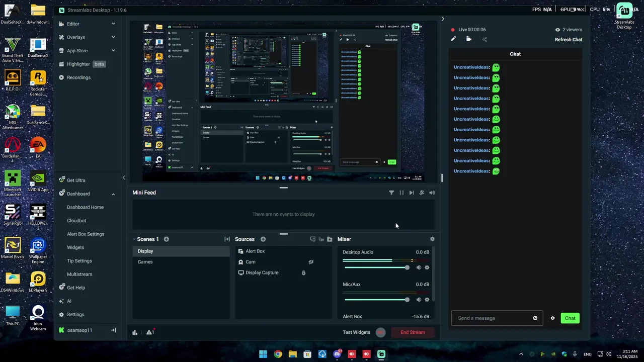The image size is (644, 362).
Task: Open Discord from taskbar
Action: coord(337,354)
